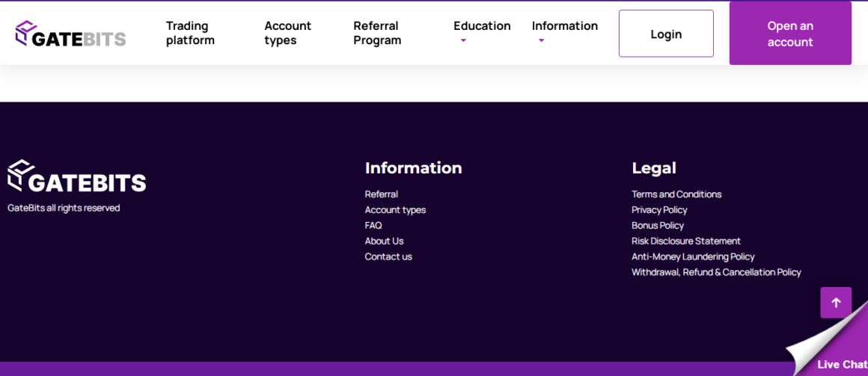The height and width of the screenshot is (376, 868).
Task: Open the Bonus Policy link
Action: (657, 225)
